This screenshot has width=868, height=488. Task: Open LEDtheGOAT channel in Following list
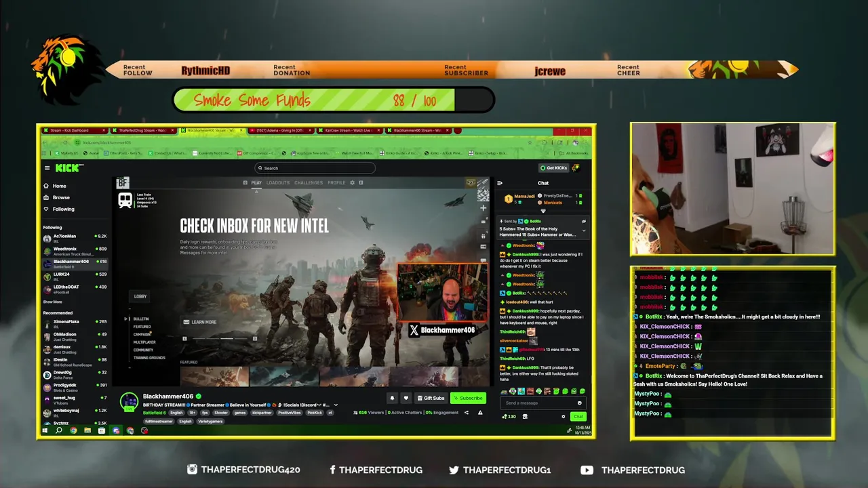[75, 288]
